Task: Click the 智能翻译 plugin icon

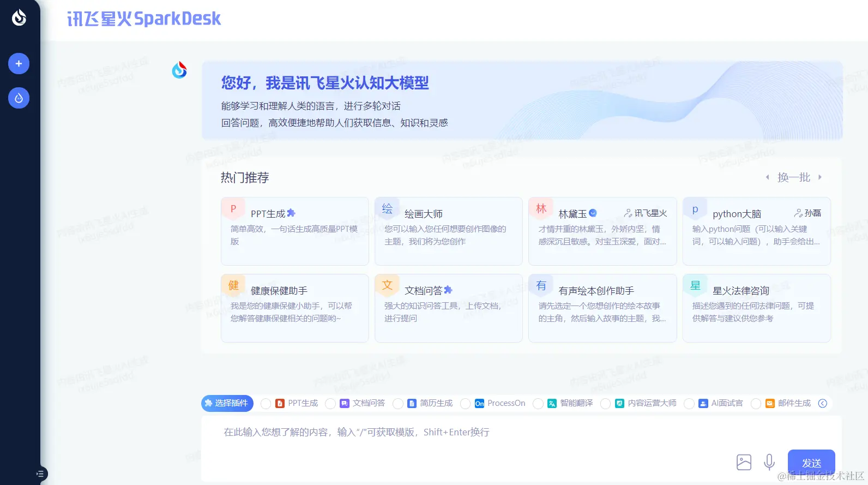Action: 552,404
